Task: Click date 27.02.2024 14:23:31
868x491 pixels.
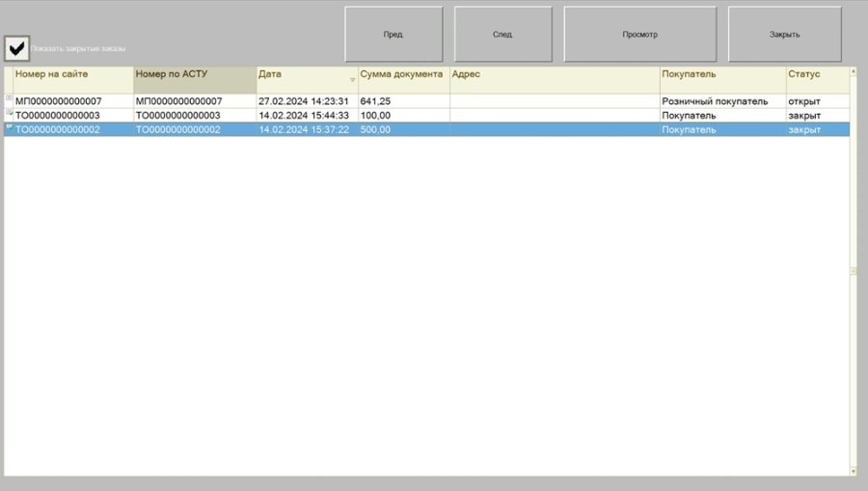Action: pyautogui.click(x=308, y=101)
